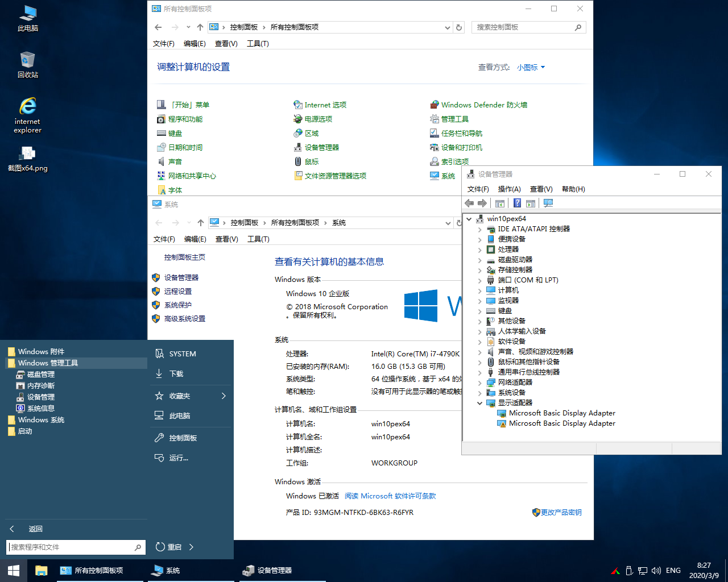The image size is (728, 582).
Task: Open 管理工具 control panel item
Action: tap(449, 119)
